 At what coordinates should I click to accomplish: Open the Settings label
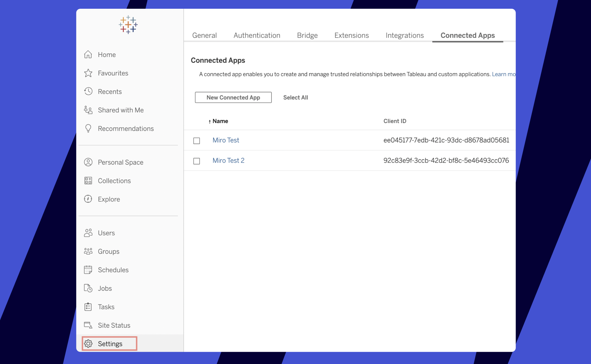click(x=110, y=344)
